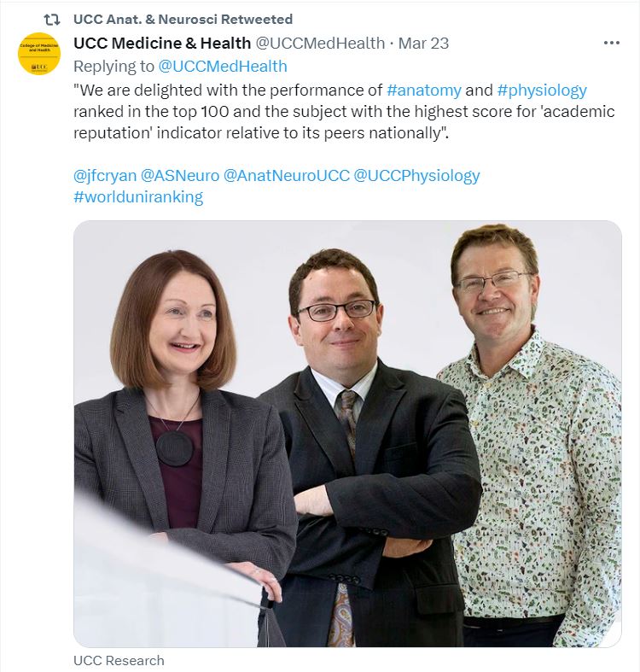Image resolution: width=640 pixels, height=672 pixels.
Task: Open the #anatomy hashtag
Action: pyautogui.click(x=423, y=91)
